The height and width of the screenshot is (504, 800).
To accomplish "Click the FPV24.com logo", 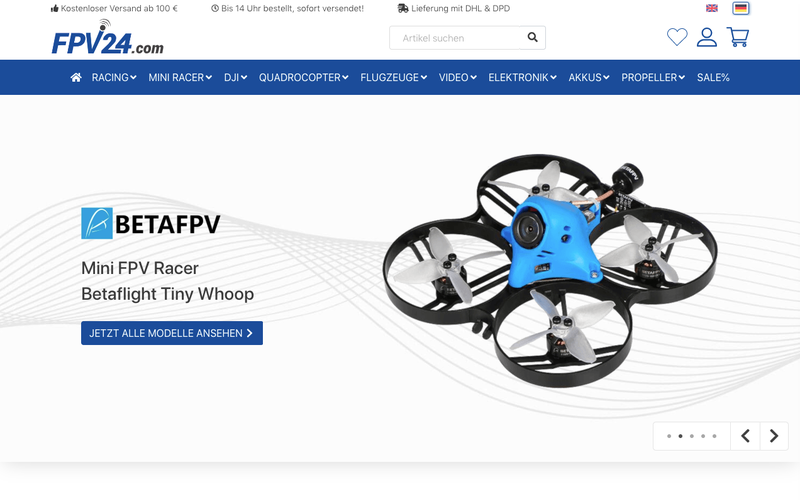I will coord(108,37).
